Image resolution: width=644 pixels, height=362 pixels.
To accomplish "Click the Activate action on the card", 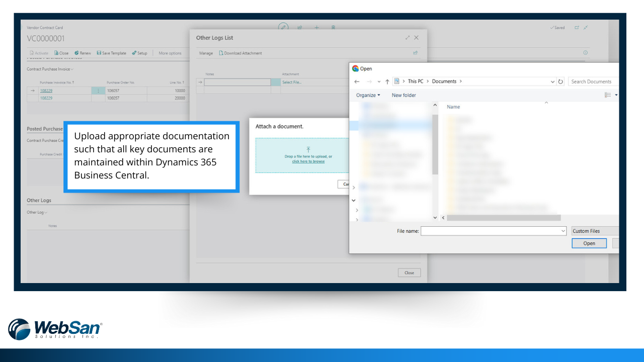I will [39, 53].
